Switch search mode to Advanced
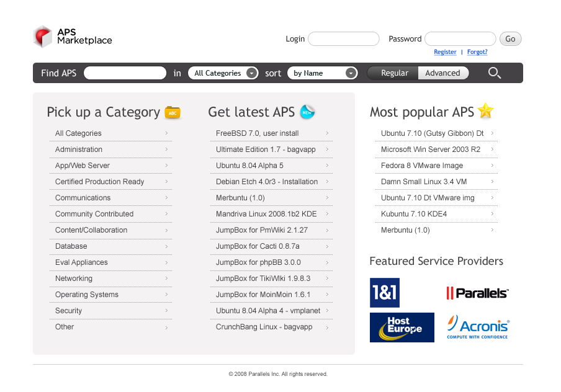Viewport: 561px width, 392px height. pyautogui.click(x=443, y=73)
